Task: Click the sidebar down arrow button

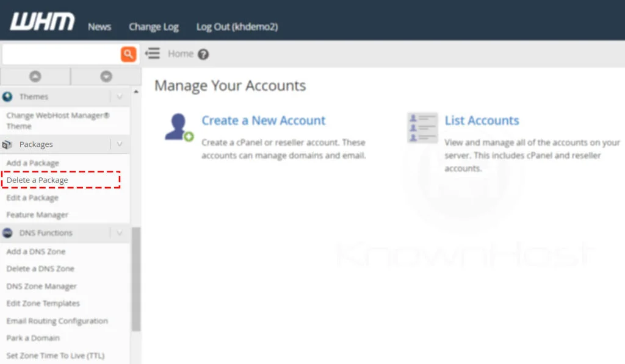Action: 106,76
